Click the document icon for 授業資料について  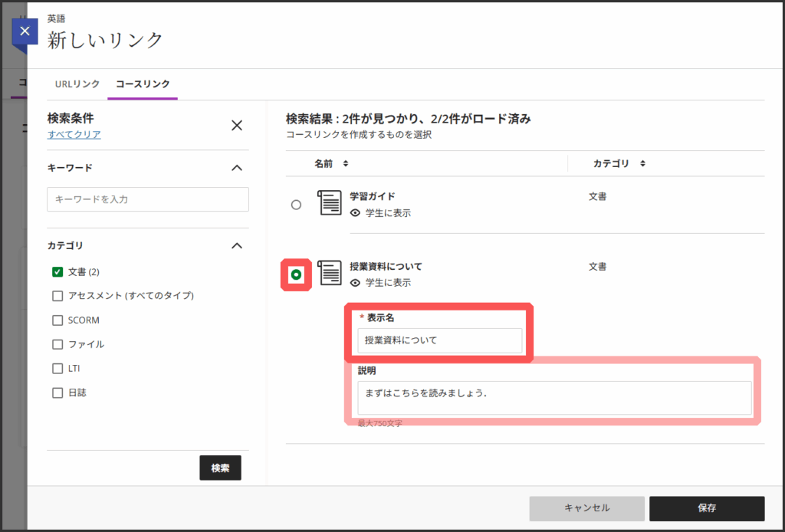[330, 273]
